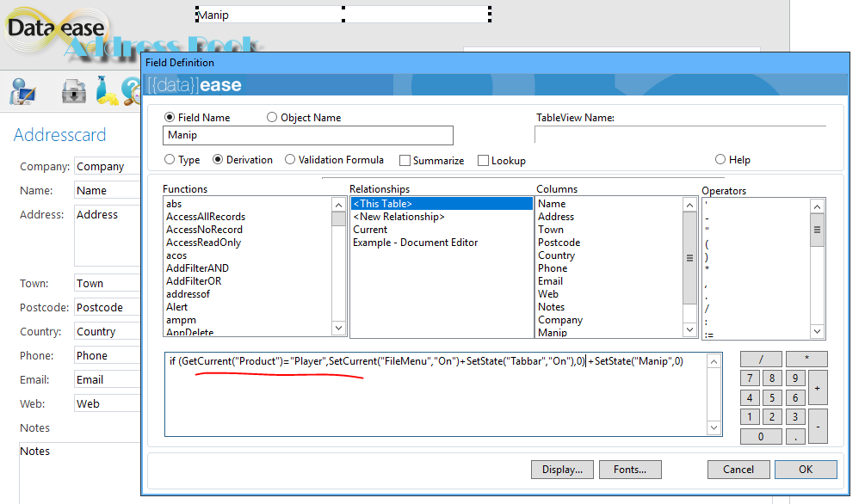865x504 pixels.
Task: Select the Alert function in Functions list
Action: pos(177,307)
